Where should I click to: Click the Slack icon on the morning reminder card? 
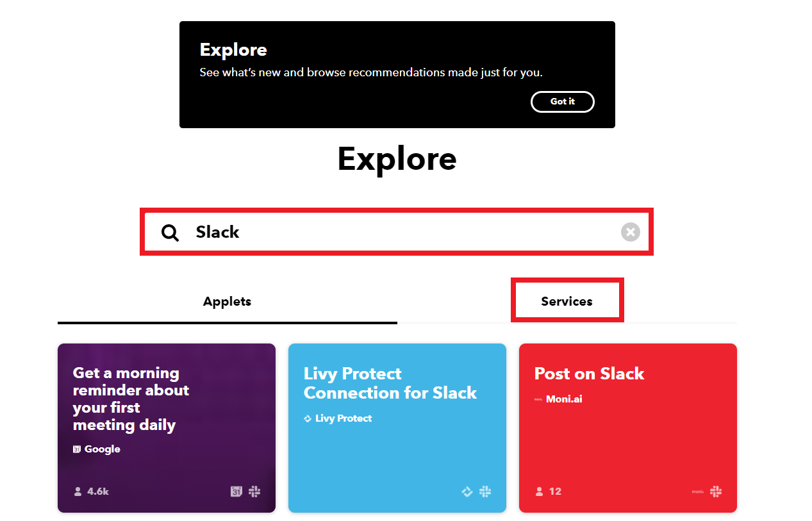[254, 491]
